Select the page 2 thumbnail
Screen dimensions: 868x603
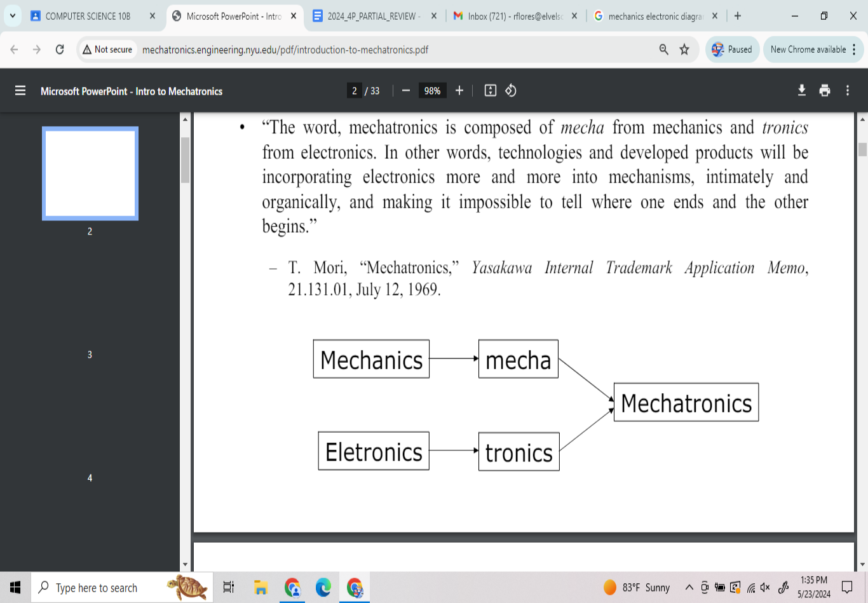click(x=90, y=173)
